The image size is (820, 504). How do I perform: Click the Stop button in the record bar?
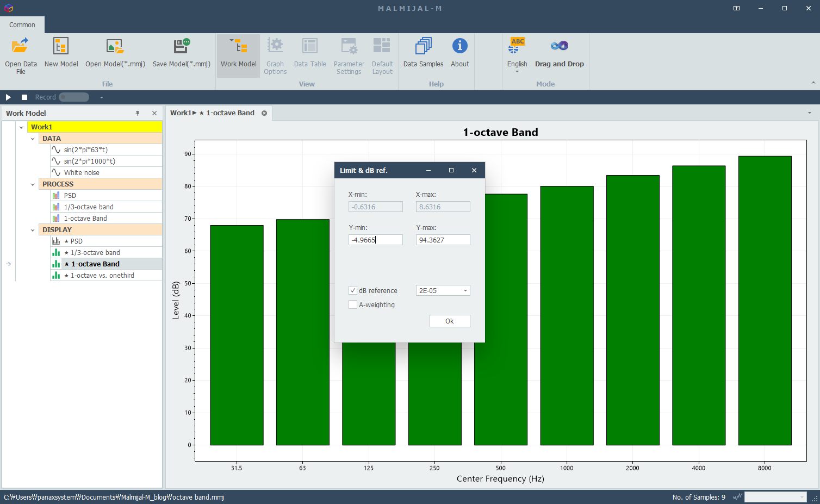click(24, 97)
